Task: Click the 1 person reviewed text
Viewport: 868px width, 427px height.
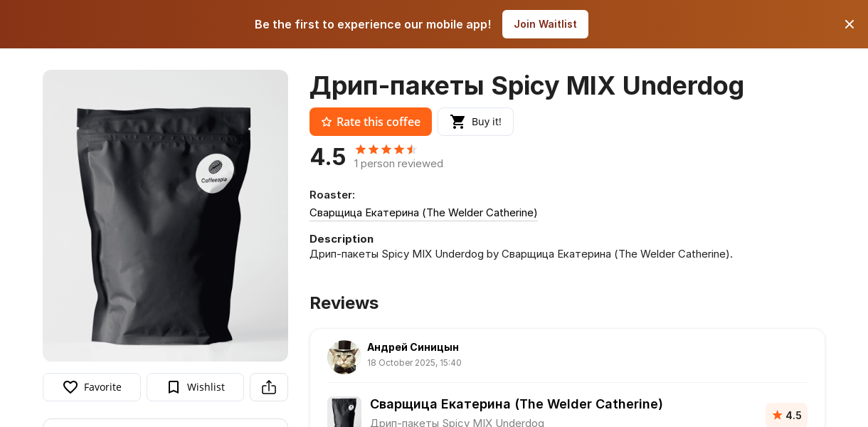Action: (x=398, y=163)
